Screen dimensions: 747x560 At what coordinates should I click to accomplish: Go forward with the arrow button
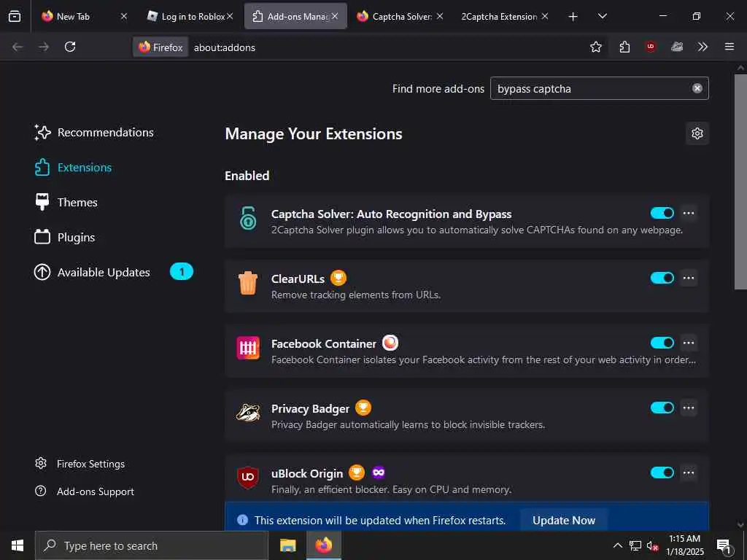43,47
